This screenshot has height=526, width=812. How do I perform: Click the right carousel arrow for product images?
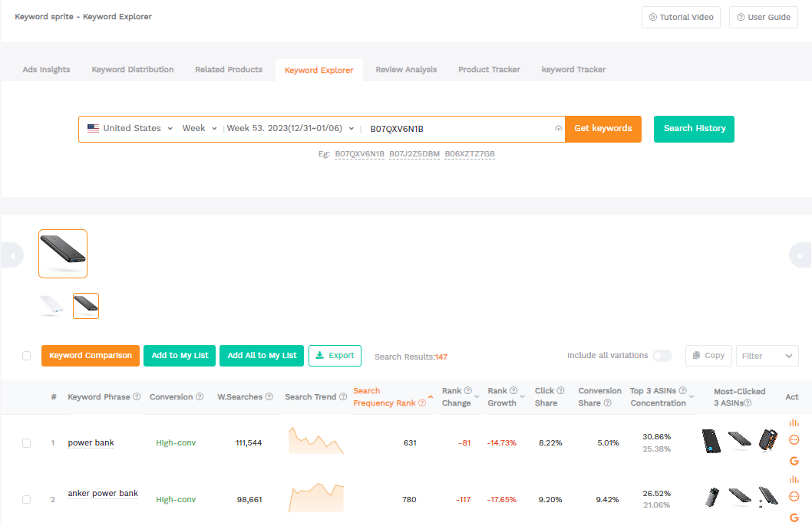(800, 255)
